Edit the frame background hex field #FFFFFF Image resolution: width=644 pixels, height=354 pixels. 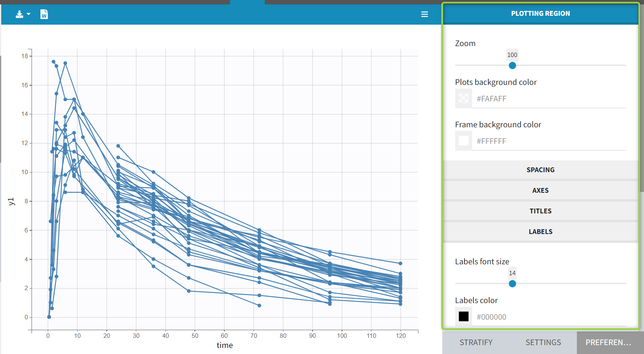click(x=550, y=141)
